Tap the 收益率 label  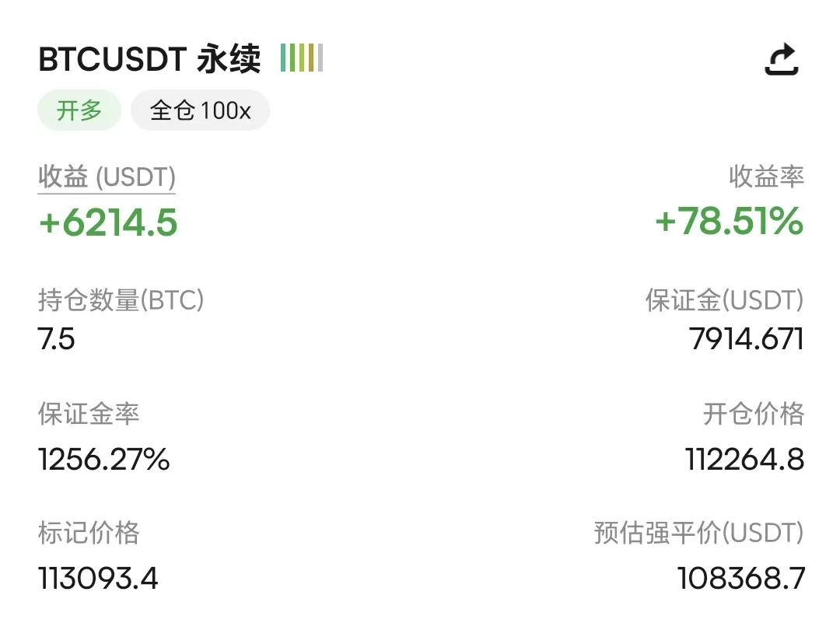766,177
